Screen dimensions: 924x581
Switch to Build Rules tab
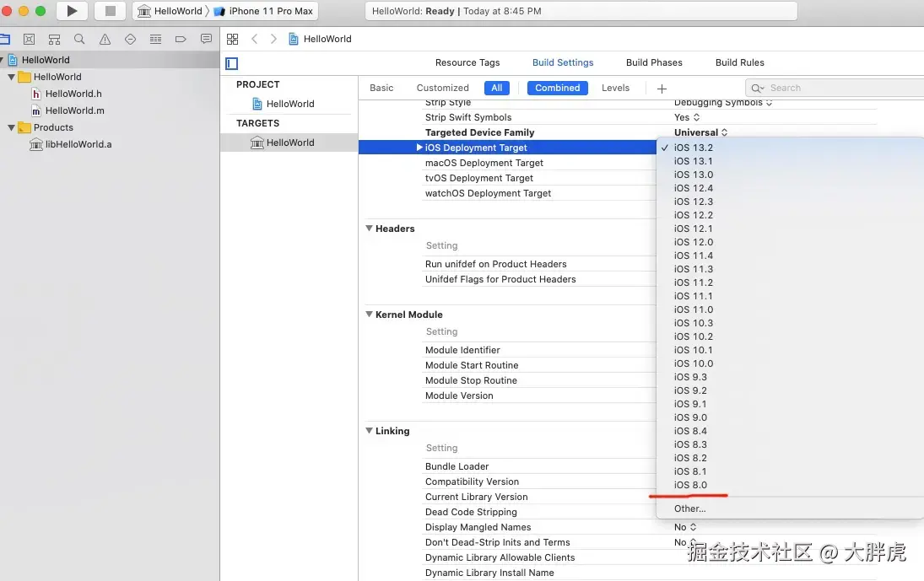[x=739, y=62]
